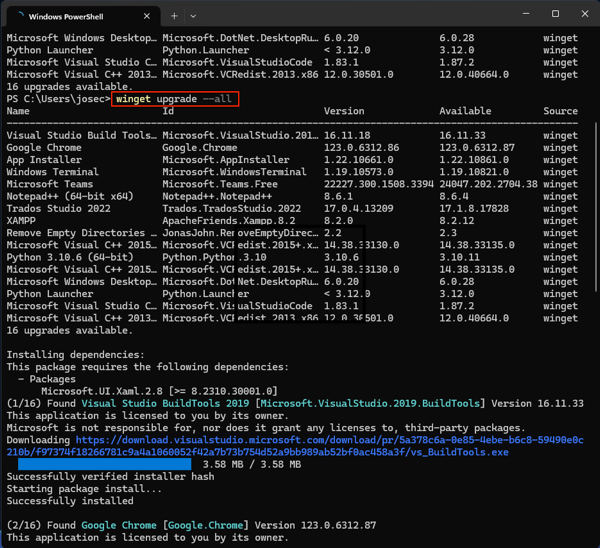
Task: Click the 'Source' column header
Action: coord(561,111)
